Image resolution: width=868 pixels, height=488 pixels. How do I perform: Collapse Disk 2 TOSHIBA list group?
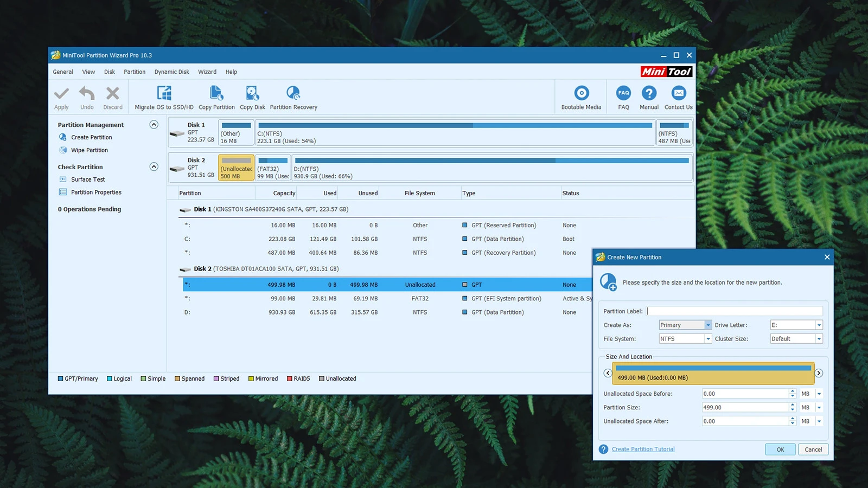(x=185, y=269)
